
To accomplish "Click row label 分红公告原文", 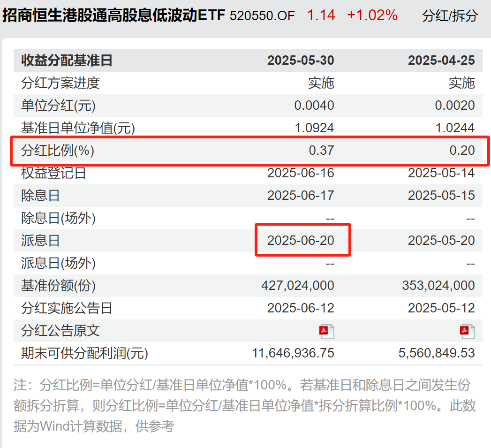I will tap(60, 331).
